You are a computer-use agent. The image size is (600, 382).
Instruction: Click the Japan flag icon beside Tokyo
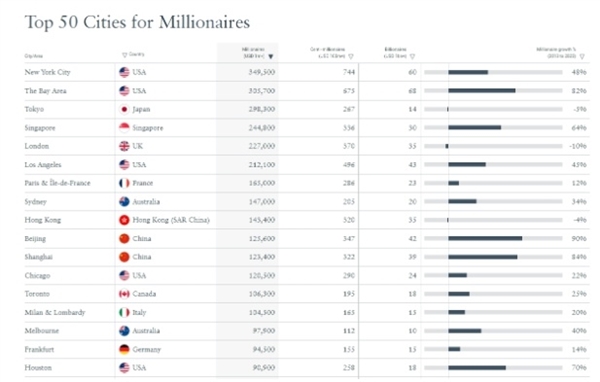pyautogui.click(x=124, y=109)
